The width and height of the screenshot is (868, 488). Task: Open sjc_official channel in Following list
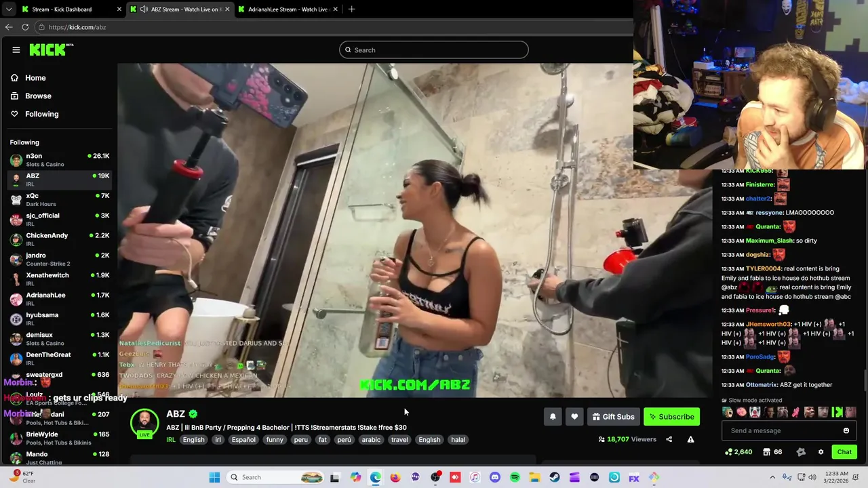[59, 219]
